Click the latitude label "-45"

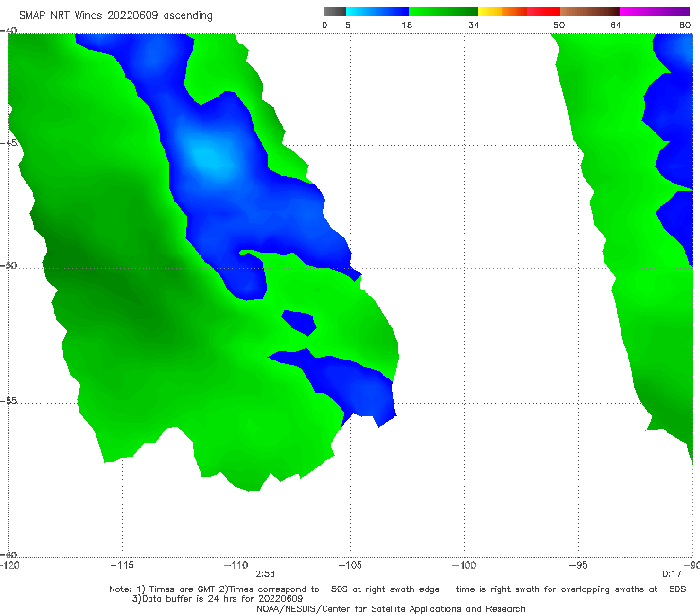[x=9, y=143]
